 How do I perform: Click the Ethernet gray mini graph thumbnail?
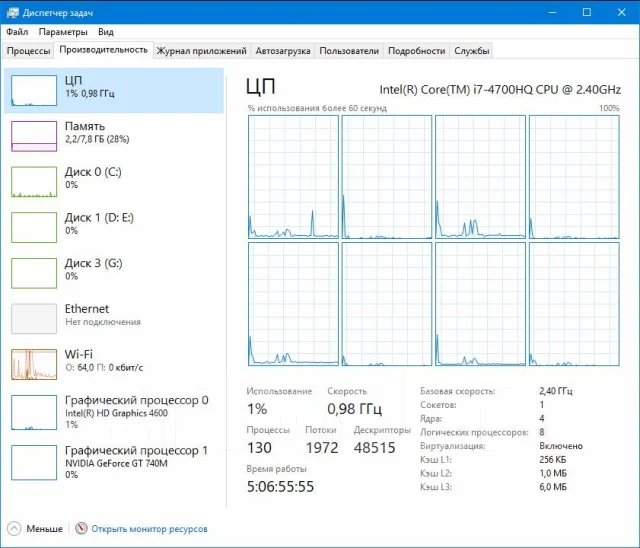(34, 318)
